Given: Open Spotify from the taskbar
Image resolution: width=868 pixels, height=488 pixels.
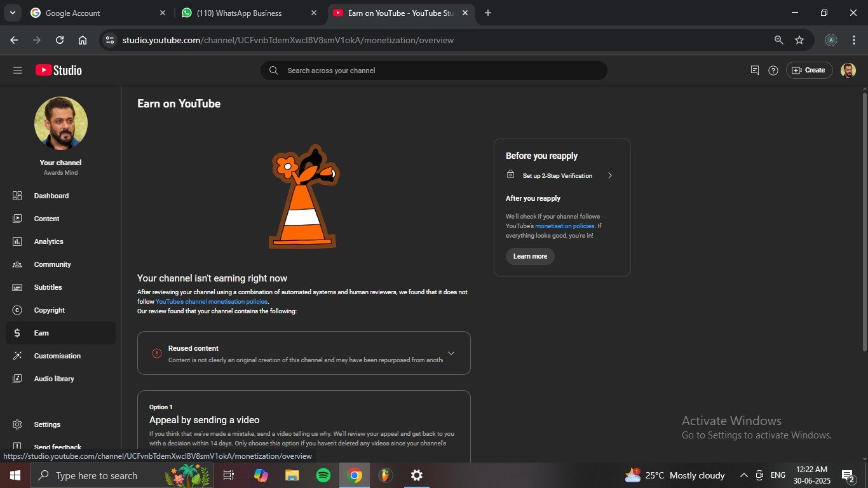Looking at the screenshot, I should 323,475.
